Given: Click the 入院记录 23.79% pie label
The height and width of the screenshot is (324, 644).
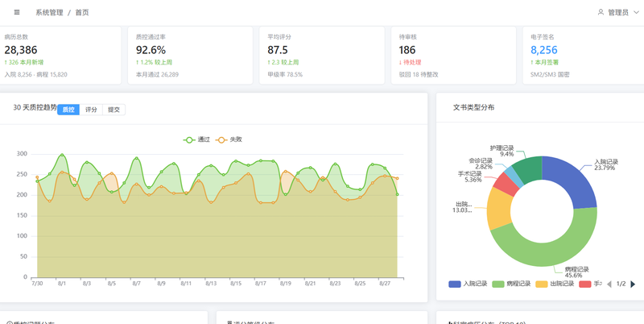Looking at the screenshot, I should coord(606,165).
